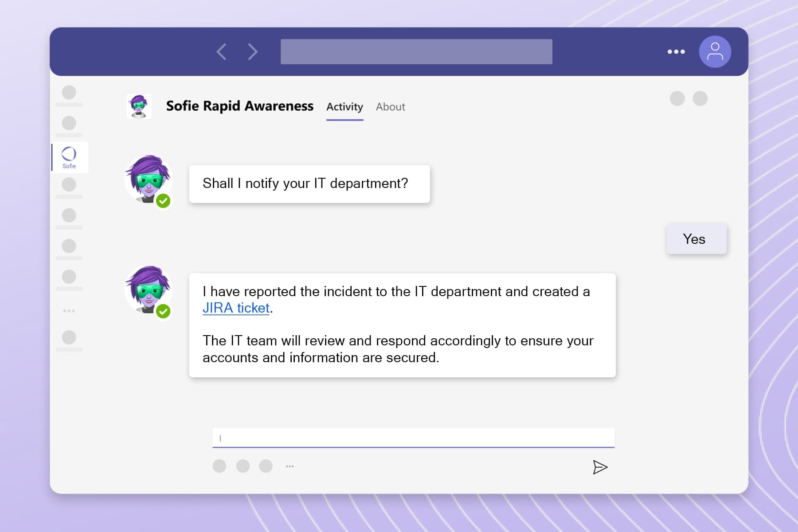Switch to the Activity tab

pos(344,107)
